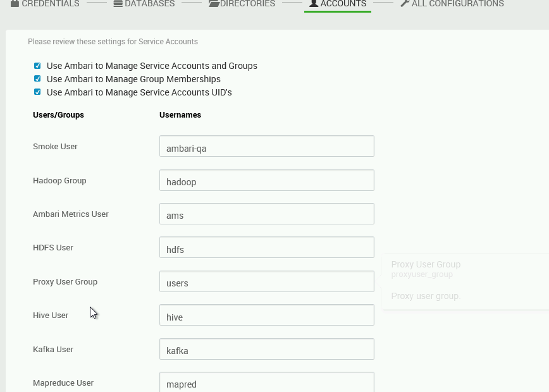Click the All Configurations wrench icon
Image resolution: width=549 pixels, height=392 pixels.
405,4
